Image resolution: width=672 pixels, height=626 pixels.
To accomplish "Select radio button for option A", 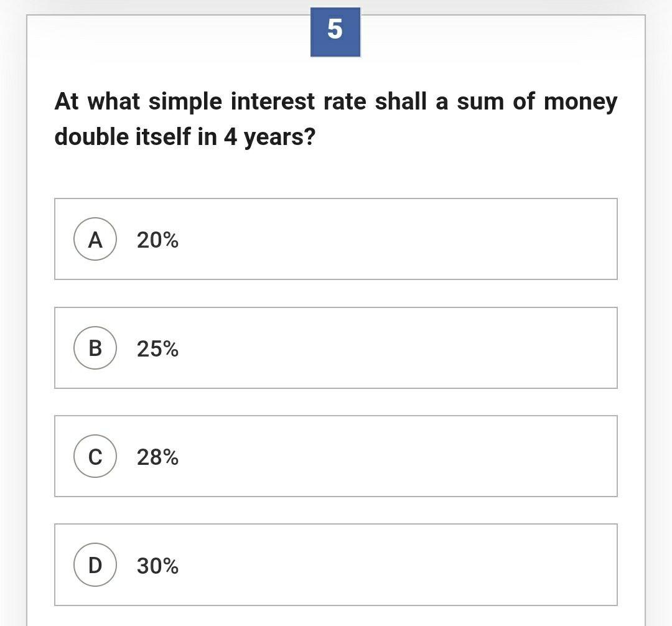I will click(95, 240).
